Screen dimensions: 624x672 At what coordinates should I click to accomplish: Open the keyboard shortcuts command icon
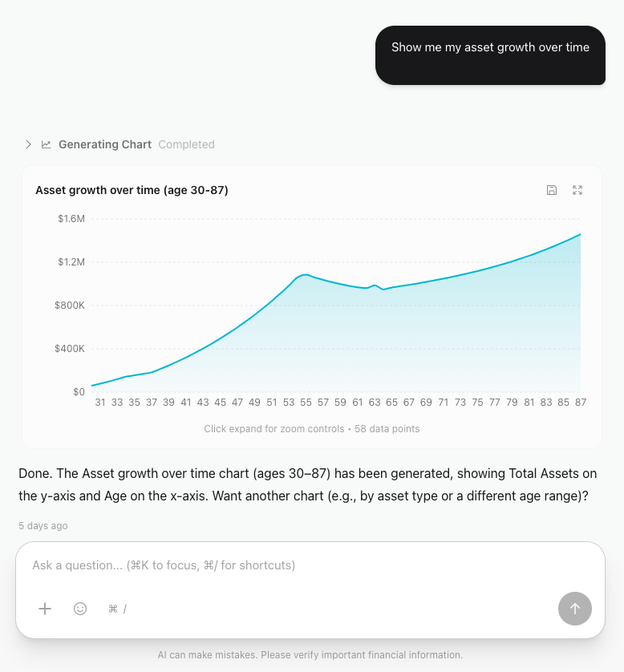point(117,609)
